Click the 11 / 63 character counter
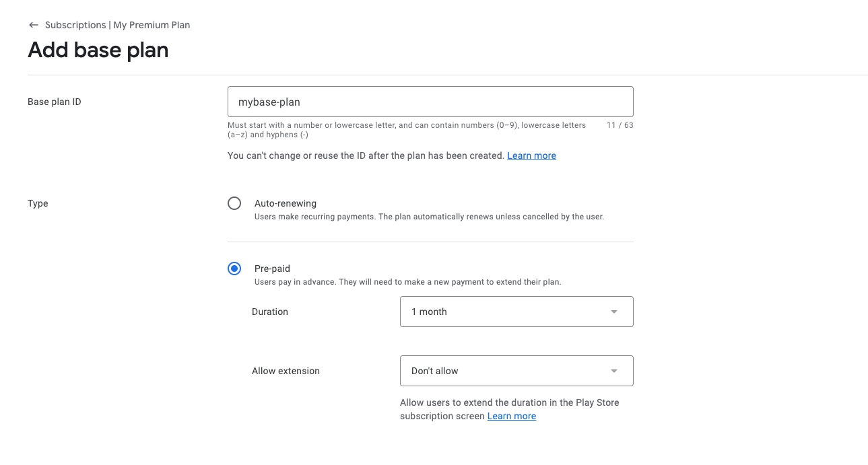Screen dimensions: 868x465 pos(620,125)
